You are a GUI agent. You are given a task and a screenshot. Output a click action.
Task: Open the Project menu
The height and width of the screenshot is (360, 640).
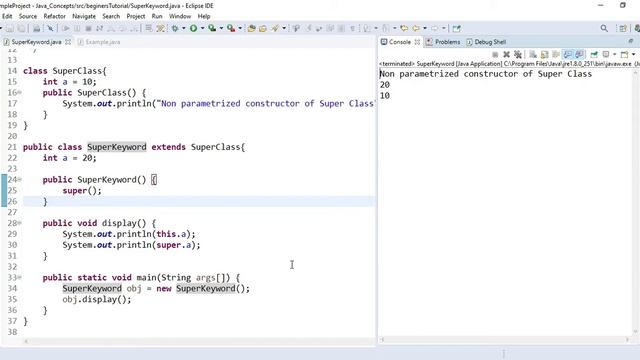point(136,16)
